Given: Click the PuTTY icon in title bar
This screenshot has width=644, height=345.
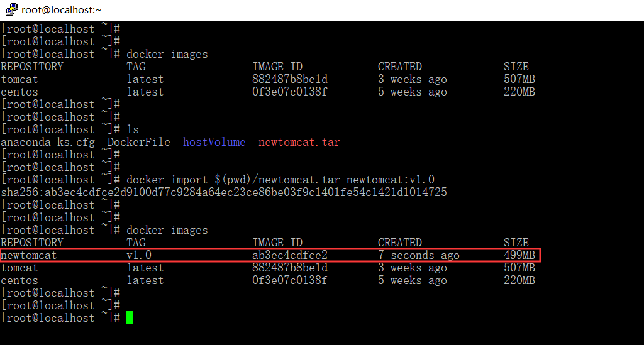Looking at the screenshot, I should coord(11,9).
